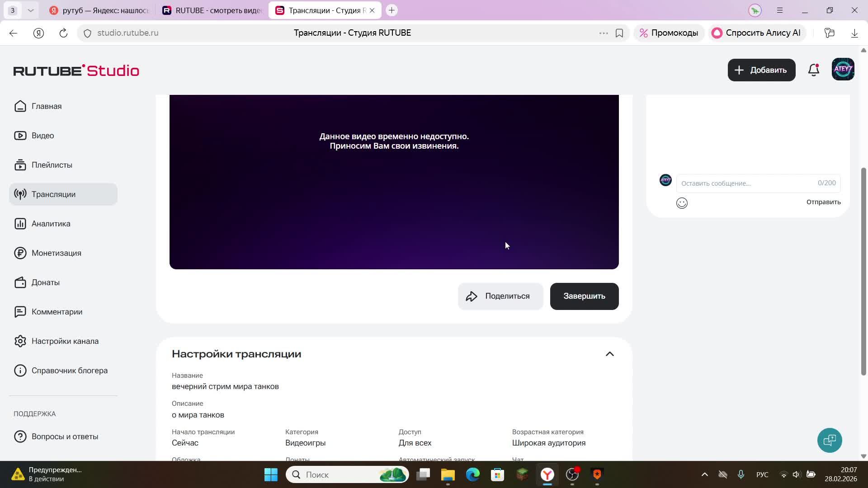Click the Добавить button
The image size is (868, 488).
click(761, 70)
